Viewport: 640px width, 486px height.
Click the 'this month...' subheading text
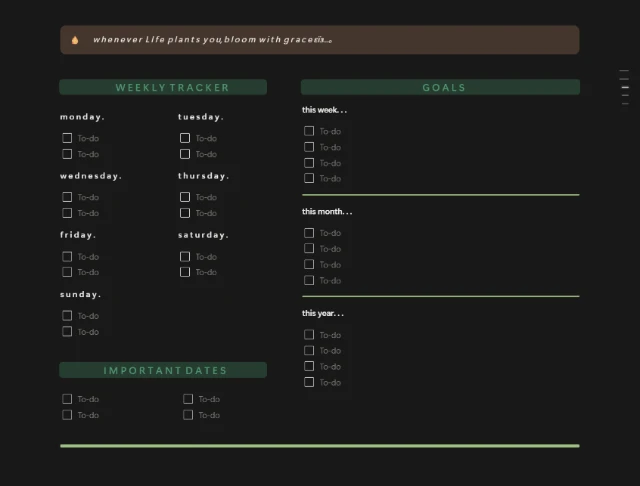tap(326, 212)
